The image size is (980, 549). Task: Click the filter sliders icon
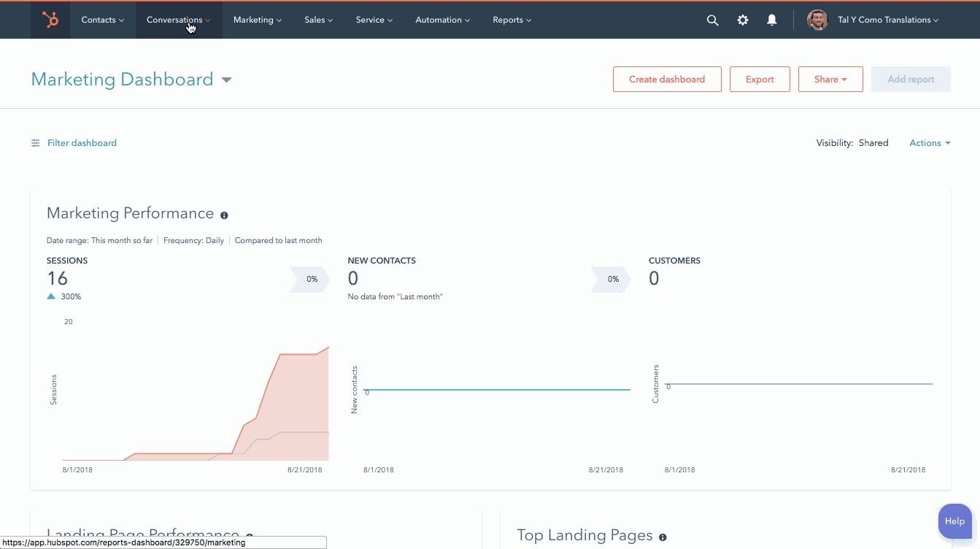[35, 143]
